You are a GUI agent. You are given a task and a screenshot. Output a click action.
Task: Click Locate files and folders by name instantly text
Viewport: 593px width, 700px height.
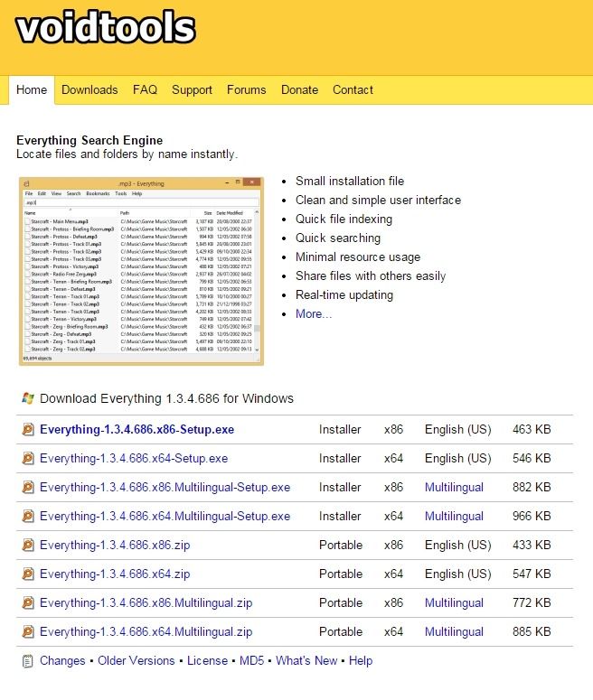(127, 154)
